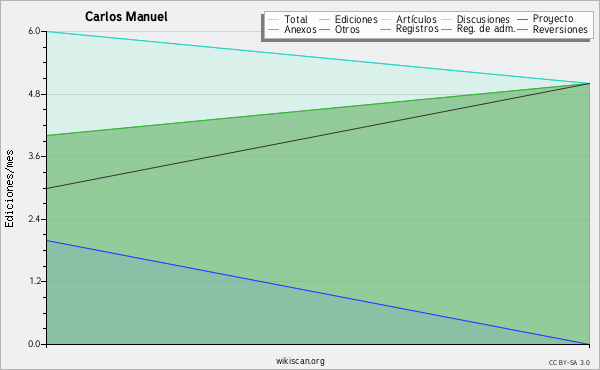Viewport: 600px width, 370px height.
Task: Click the red Reversiones legend swatch
Action: [x=522, y=29]
